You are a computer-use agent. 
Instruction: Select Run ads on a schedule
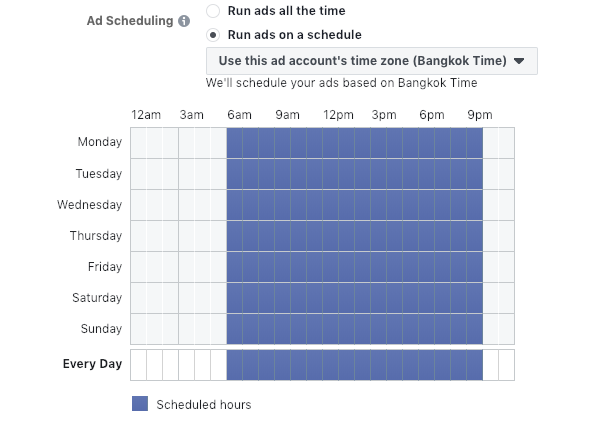click(x=213, y=35)
